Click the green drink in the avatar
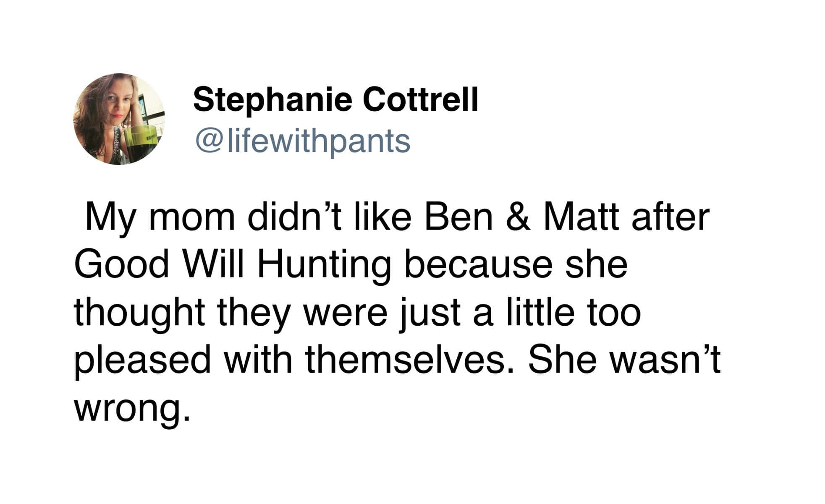The width and height of the screenshot is (825, 504). (x=143, y=143)
